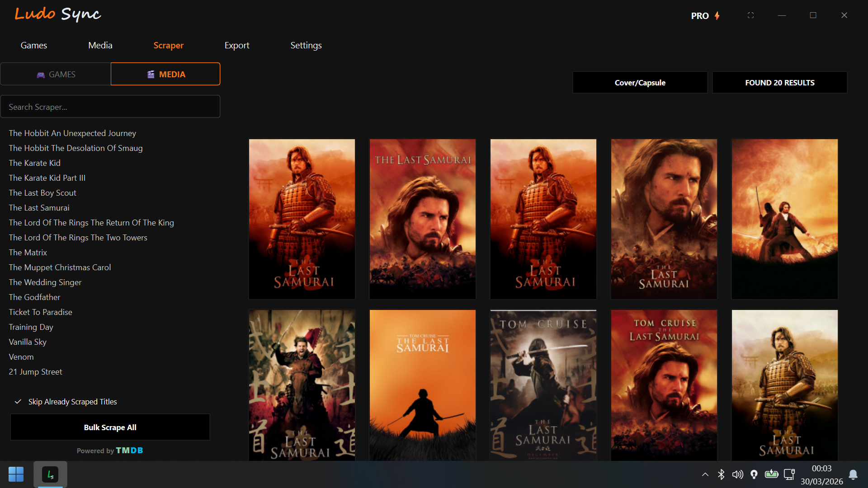Click the battery status tray icon

point(771,474)
